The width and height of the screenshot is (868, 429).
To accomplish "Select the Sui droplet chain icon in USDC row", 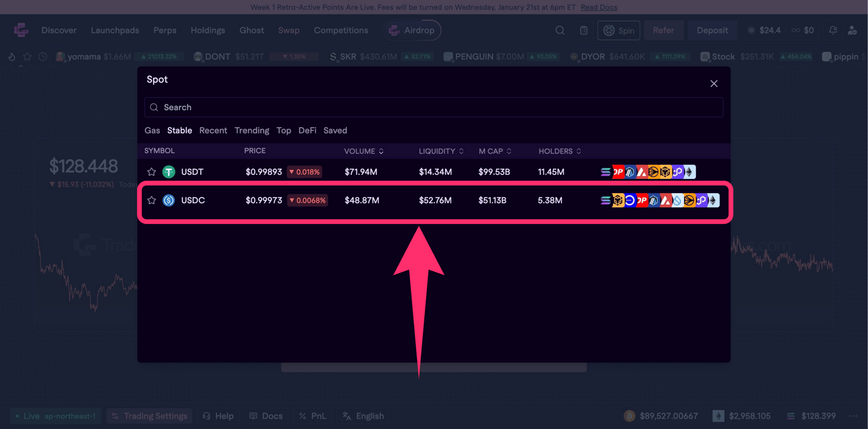I will (677, 200).
